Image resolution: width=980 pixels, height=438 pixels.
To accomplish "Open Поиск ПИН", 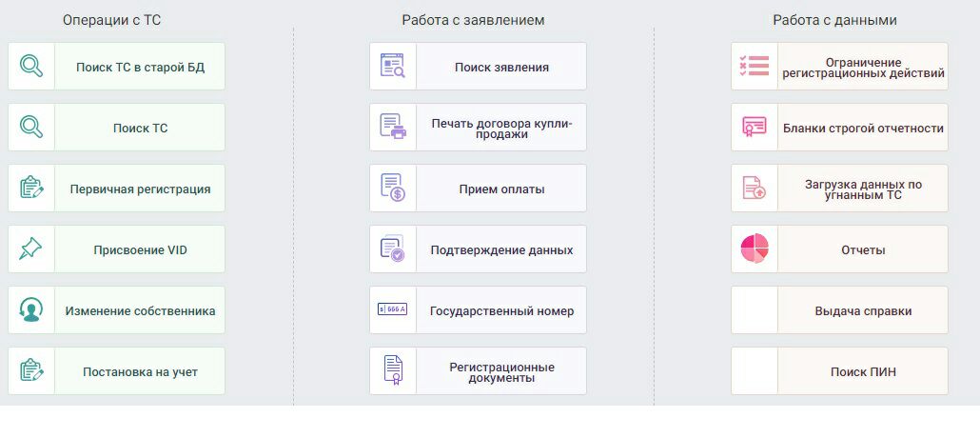I will pyautogui.click(x=839, y=370).
